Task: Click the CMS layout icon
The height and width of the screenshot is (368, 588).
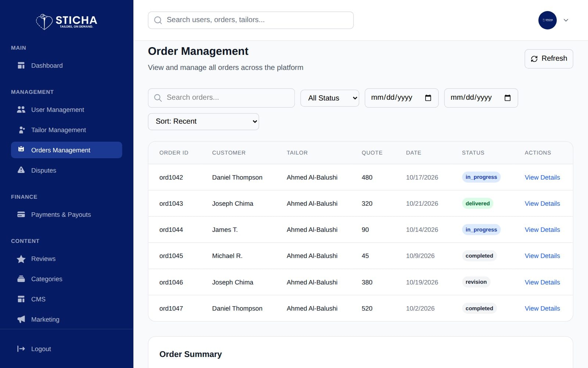Action: tap(21, 299)
